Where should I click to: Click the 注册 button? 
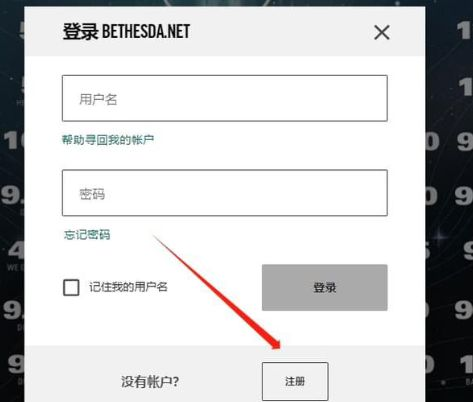tap(295, 381)
